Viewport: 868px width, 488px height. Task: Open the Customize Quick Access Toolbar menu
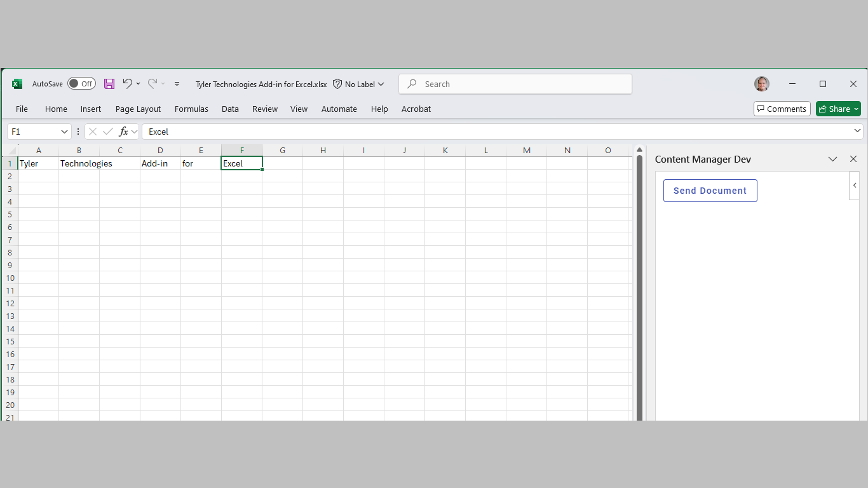177,84
